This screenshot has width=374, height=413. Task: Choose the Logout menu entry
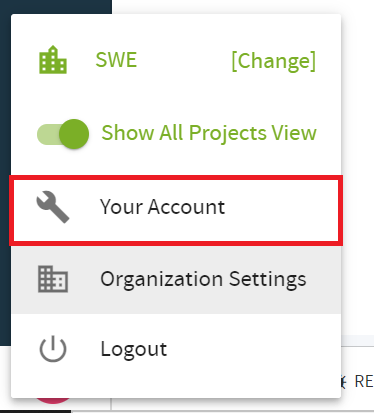(134, 349)
